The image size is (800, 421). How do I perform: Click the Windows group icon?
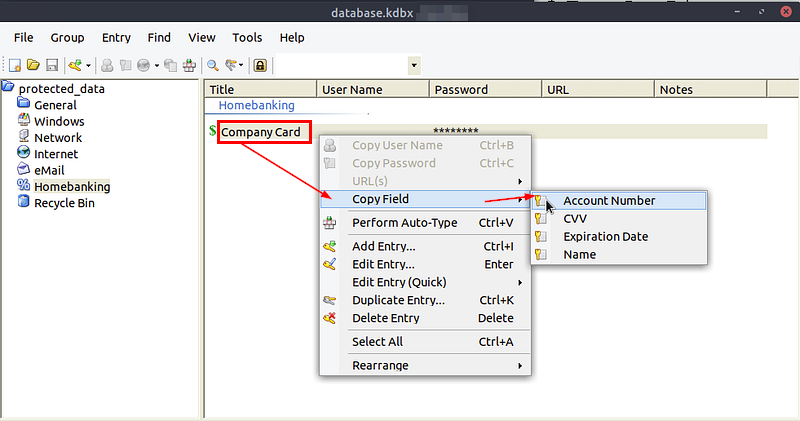23,120
